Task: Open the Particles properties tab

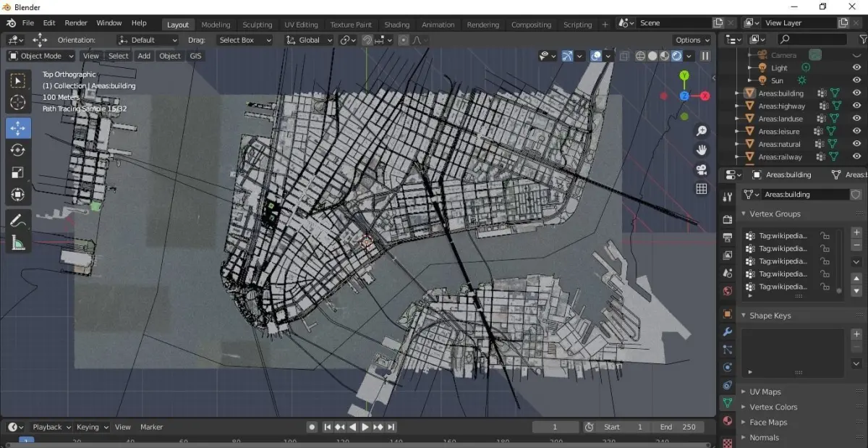Action: (x=728, y=349)
